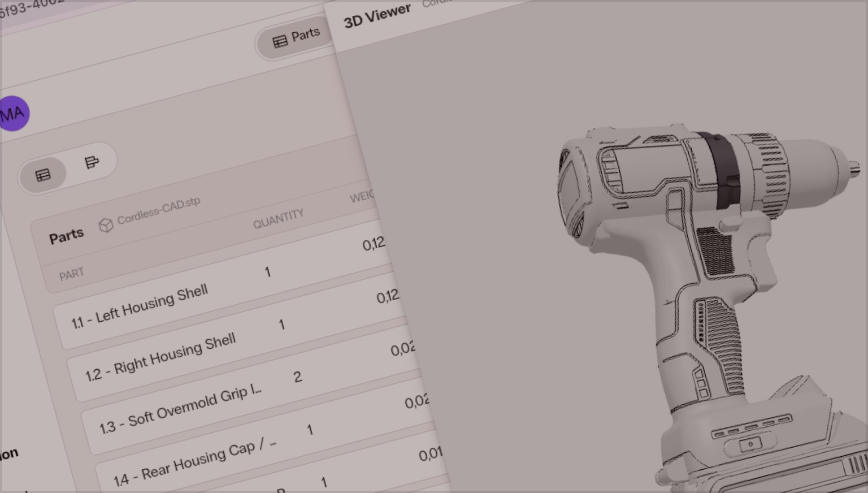The height and width of the screenshot is (493, 868).
Task: Click weight 0,12 of Right Housing Shell
Action: click(388, 296)
